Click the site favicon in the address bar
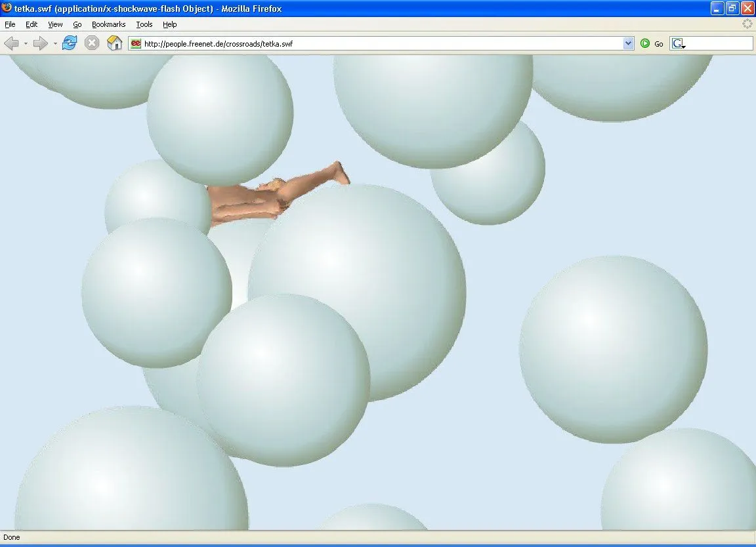Viewport: 756px width, 547px height. pyautogui.click(x=135, y=43)
